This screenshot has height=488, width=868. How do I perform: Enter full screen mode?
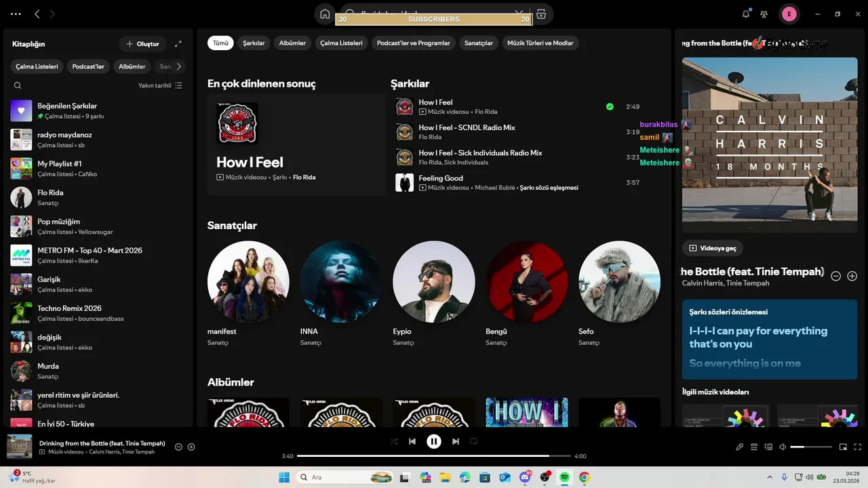click(858, 447)
